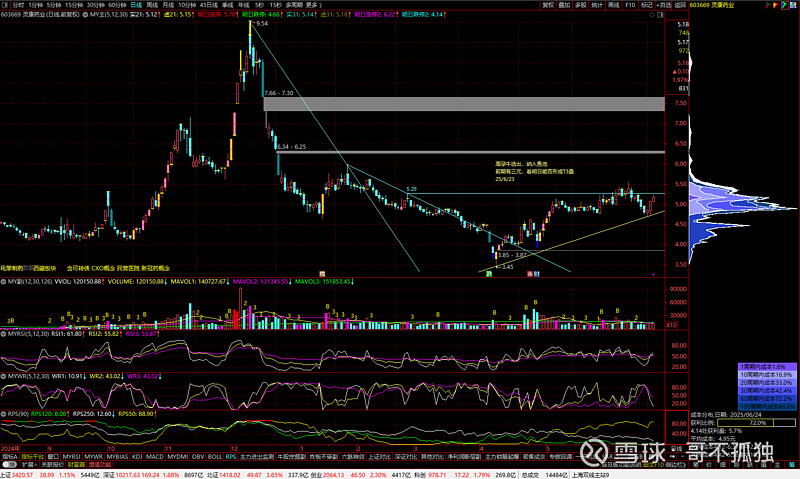Select the BOLL indicator tab
The height and width of the screenshot is (479, 800).
(215, 457)
